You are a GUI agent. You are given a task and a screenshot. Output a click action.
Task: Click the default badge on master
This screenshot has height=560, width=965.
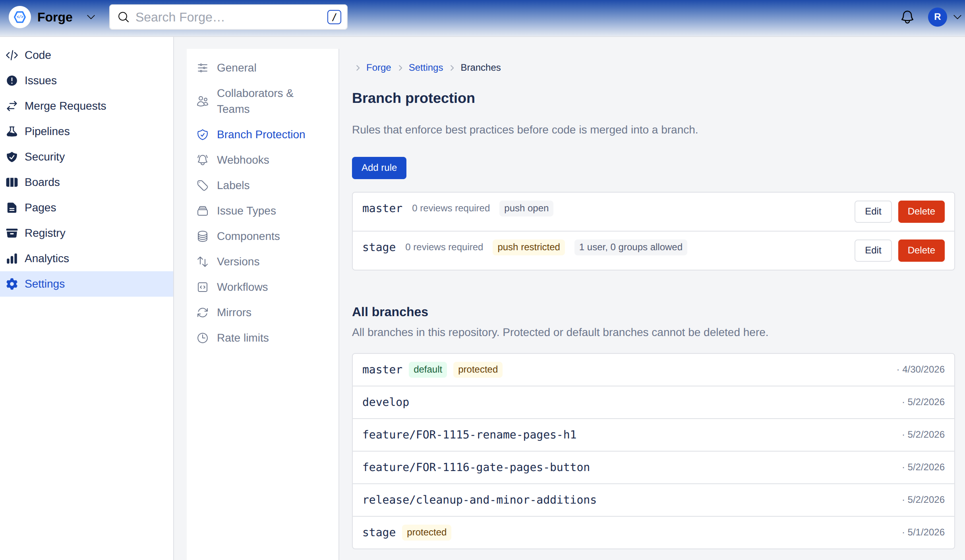click(427, 370)
